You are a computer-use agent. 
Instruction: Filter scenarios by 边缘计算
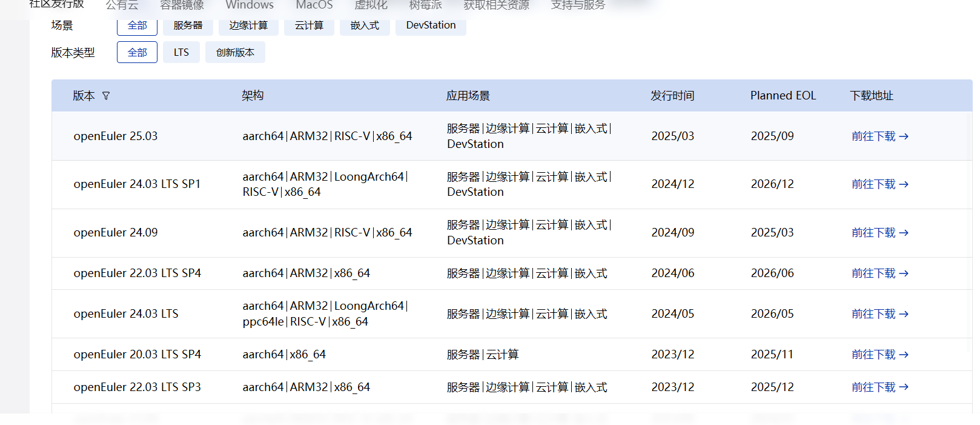pyautogui.click(x=248, y=25)
